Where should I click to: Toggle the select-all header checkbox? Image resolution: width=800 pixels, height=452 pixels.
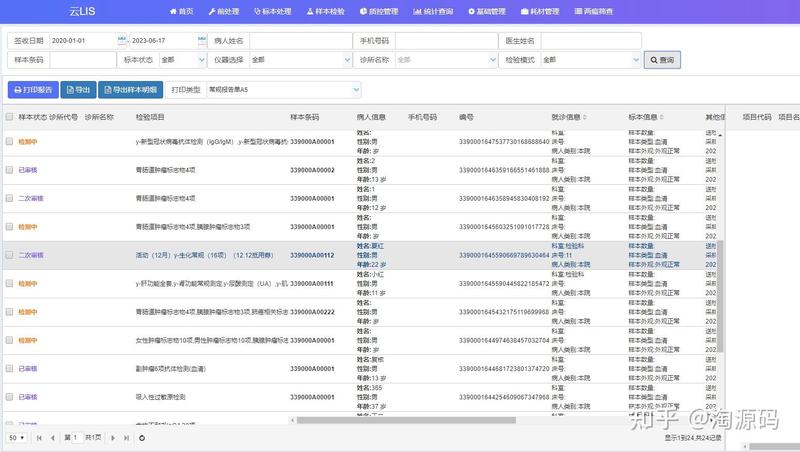pyautogui.click(x=10, y=117)
